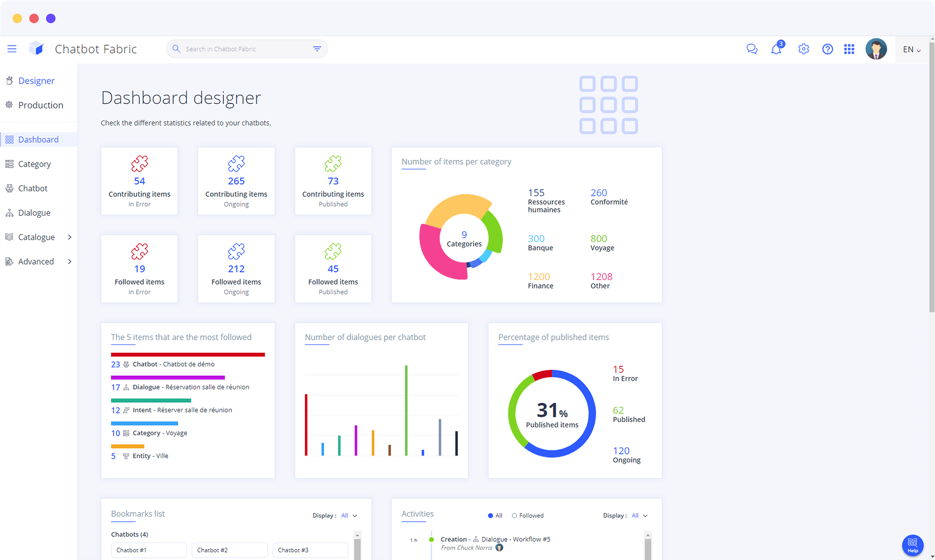The width and height of the screenshot is (935, 560).
Task: Open the hamburger menu icon
Action: coord(12,49)
